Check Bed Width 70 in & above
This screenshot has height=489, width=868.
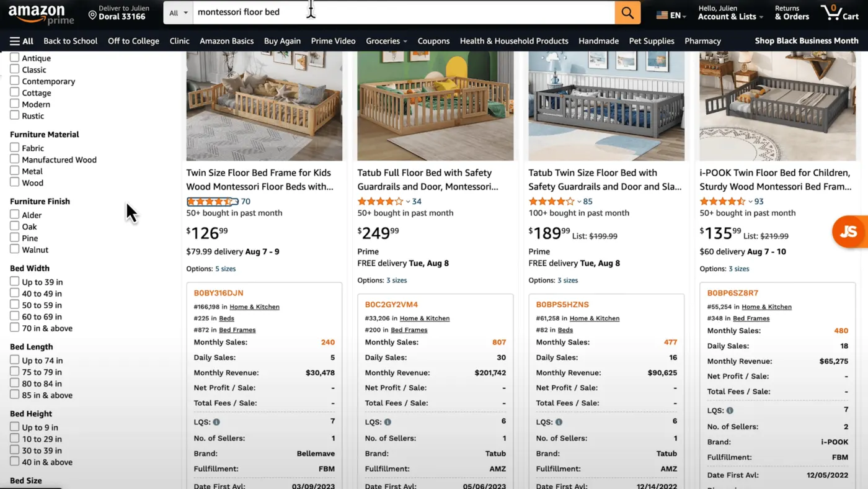pos(14,328)
